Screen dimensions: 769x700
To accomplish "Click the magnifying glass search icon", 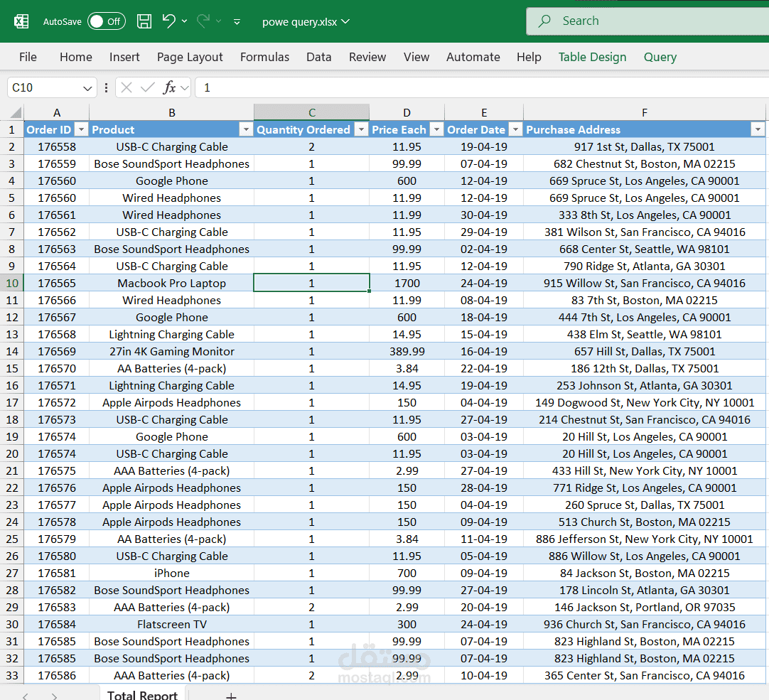I will (544, 21).
